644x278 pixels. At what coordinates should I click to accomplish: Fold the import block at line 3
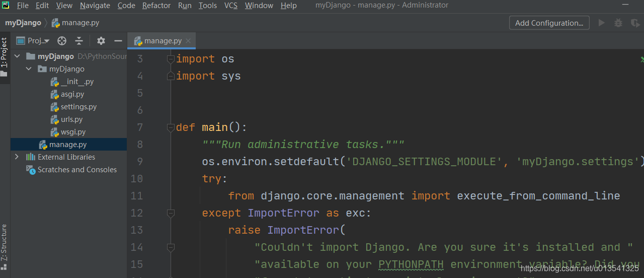coord(171,59)
